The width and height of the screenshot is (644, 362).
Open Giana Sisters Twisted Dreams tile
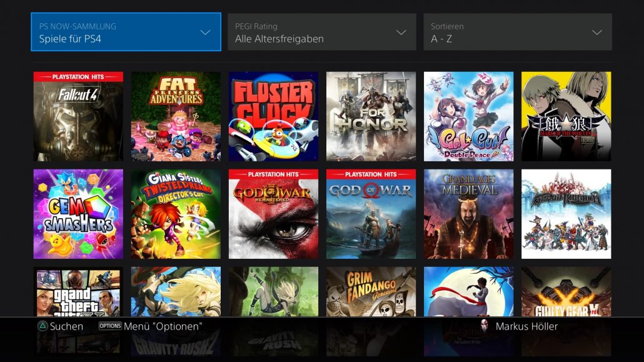click(x=176, y=214)
